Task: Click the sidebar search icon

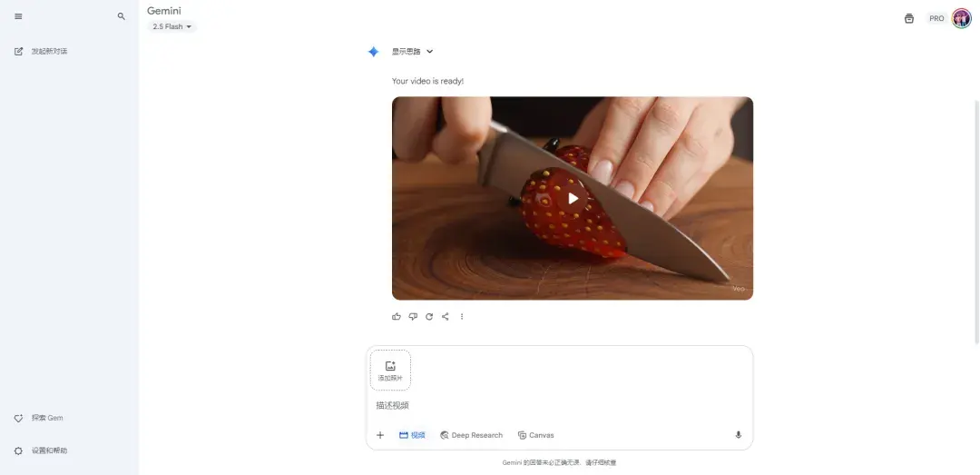Action: tap(122, 16)
